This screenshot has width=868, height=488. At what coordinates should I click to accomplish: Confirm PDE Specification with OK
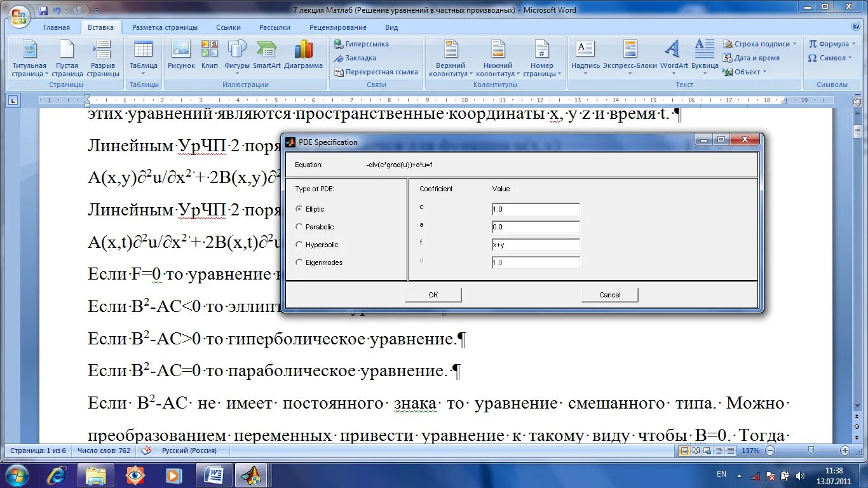click(433, 295)
